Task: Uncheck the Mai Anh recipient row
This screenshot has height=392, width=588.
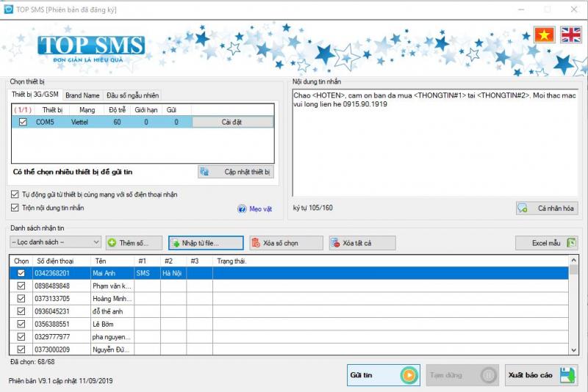Action: click(x=21, y=273)
